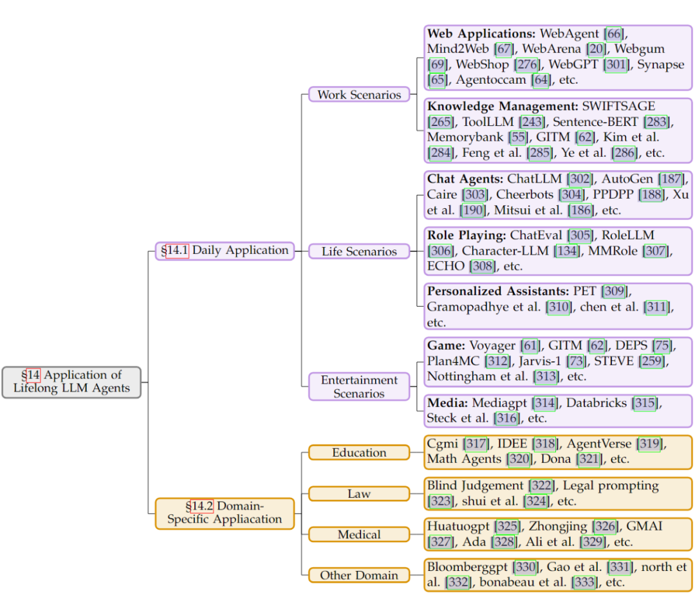This screenshot has width=695, height=616.
Task: Open citation [327] after GMAI
Action: 441,542
